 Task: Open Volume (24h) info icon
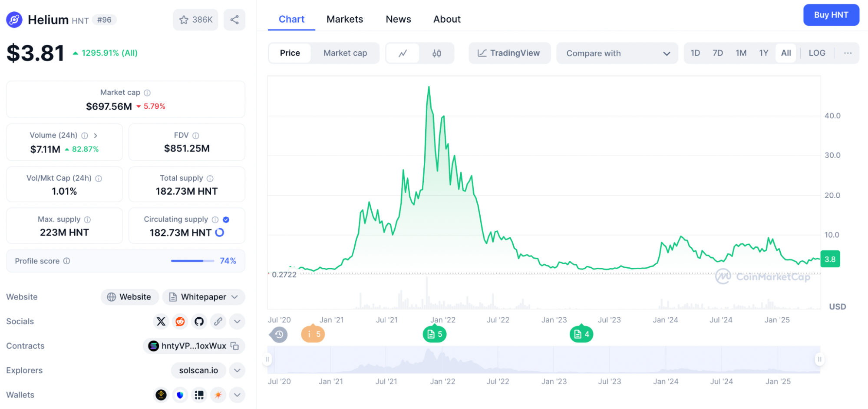(x=85, y=136)
